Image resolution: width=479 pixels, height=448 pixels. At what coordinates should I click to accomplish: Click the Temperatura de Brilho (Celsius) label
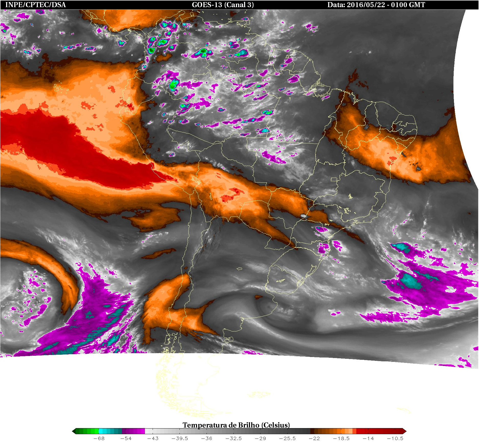(x=236, y=425)
